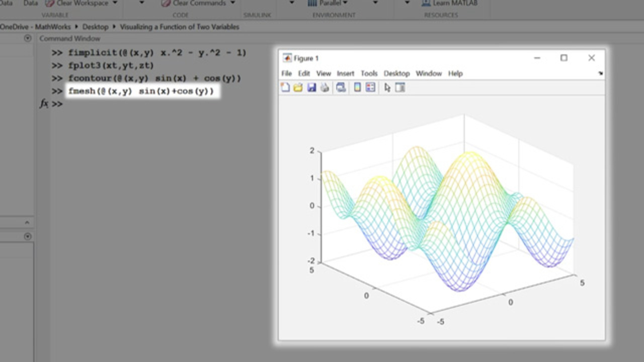
Task: Expand the Clear Workspace dropdown arrow
Action: 115,3
